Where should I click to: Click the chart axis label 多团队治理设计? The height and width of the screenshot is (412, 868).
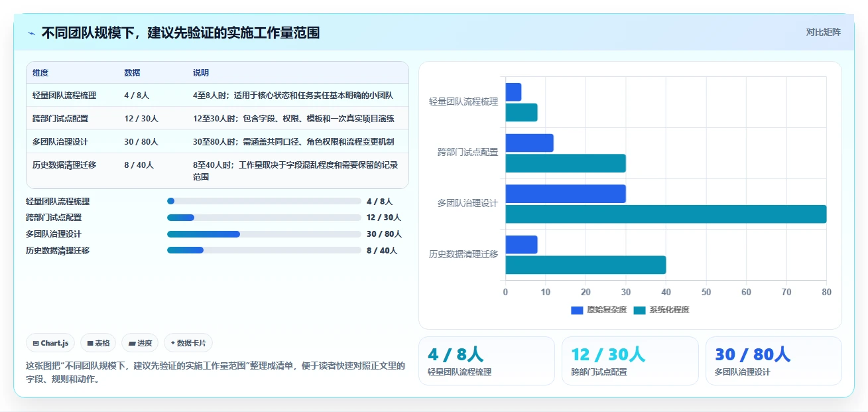click(x=467, y=204)
